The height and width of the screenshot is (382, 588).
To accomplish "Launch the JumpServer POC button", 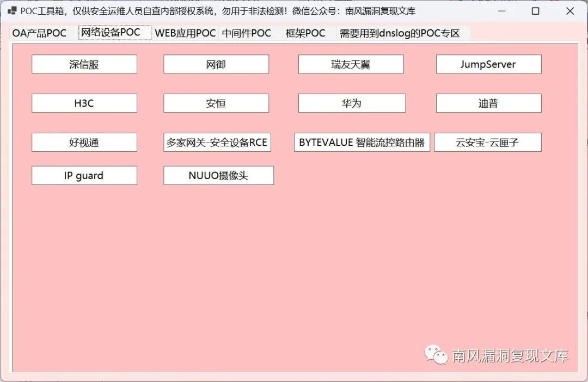I will pyautogui.click(x=488, y=64).
